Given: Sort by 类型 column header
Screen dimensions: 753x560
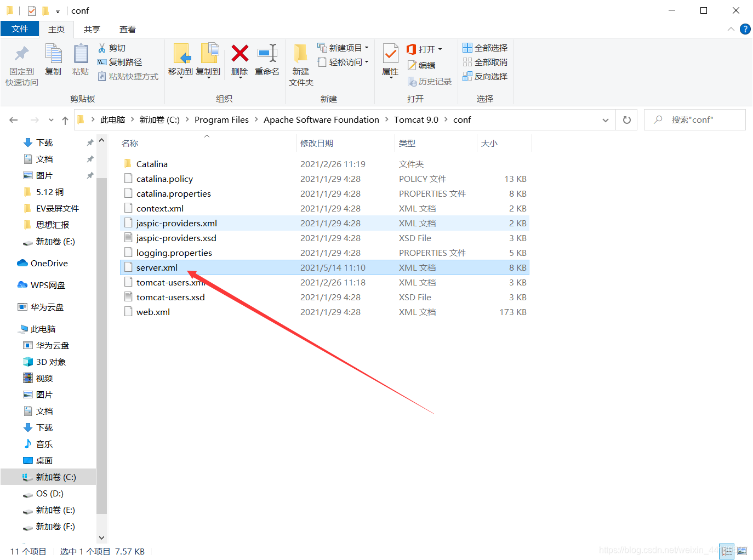Looking at the screenshot, I should (x=407, y=143).
